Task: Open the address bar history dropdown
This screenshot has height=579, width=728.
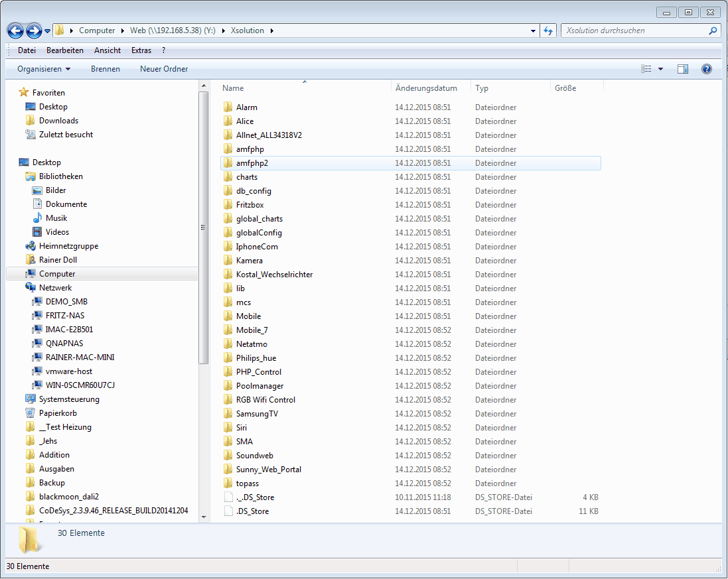Action: pyautogui.click(x=534, y=31)
